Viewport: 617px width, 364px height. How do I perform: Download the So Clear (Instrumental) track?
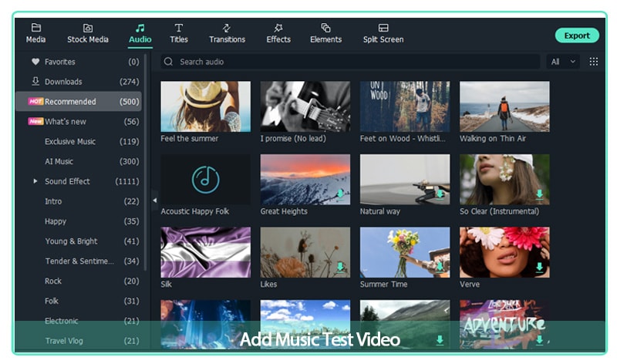point(539,194)
